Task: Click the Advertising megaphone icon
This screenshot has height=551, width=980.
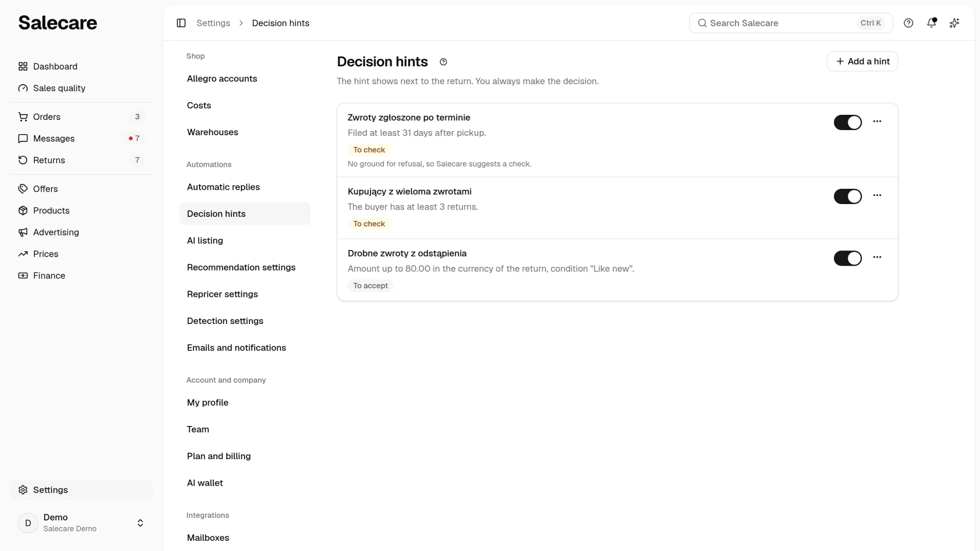Action: 23,232
